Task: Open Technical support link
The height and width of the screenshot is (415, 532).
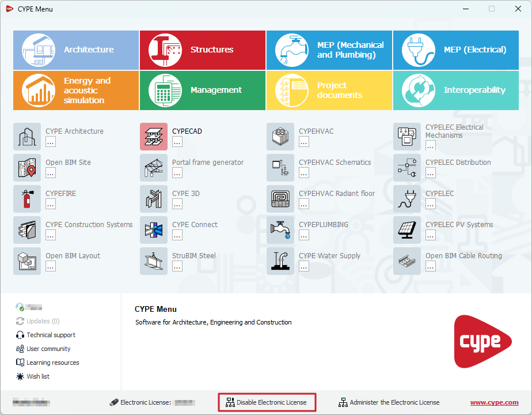Action: (x=51, y=335)
